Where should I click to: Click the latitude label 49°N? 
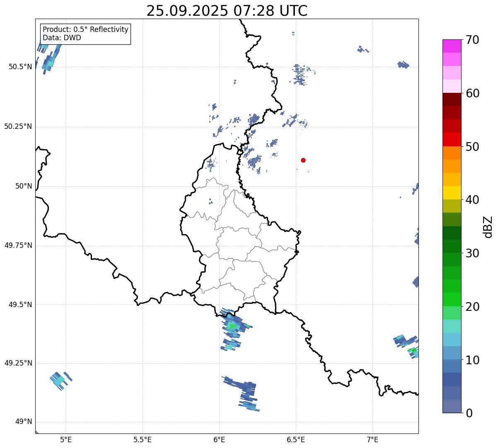24,422
